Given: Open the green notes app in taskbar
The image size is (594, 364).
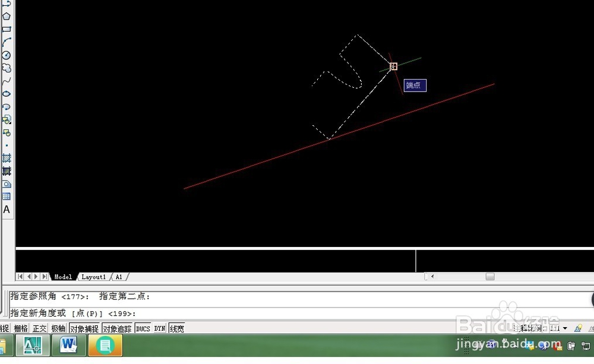Looking at the screenshot, I should click(x=105, y=345).
